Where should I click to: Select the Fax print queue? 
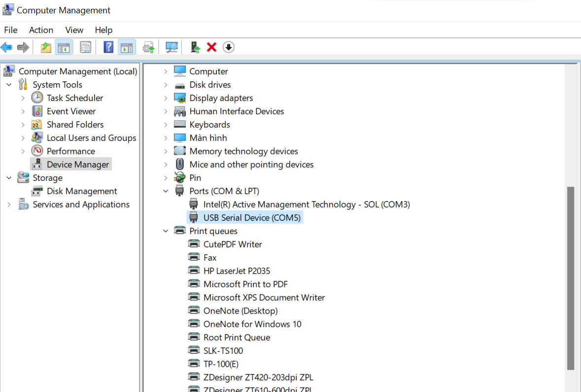coord(210,258)
